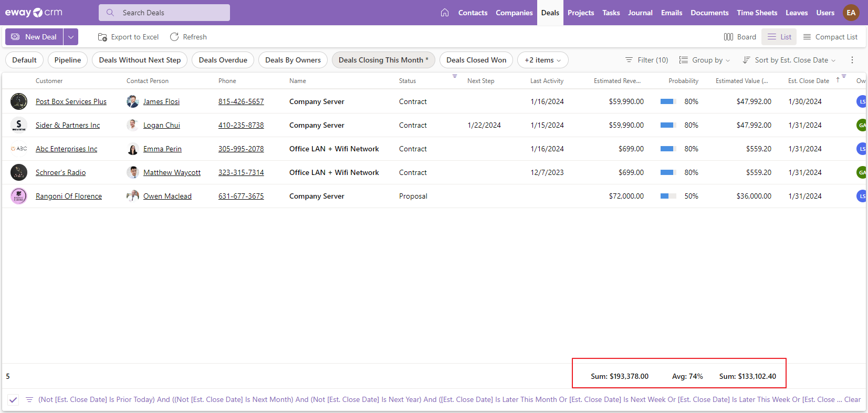Click Owen Maclead contact photo
Image resolution: width=868 pixels, height=413 pixels.
[133, 196]
